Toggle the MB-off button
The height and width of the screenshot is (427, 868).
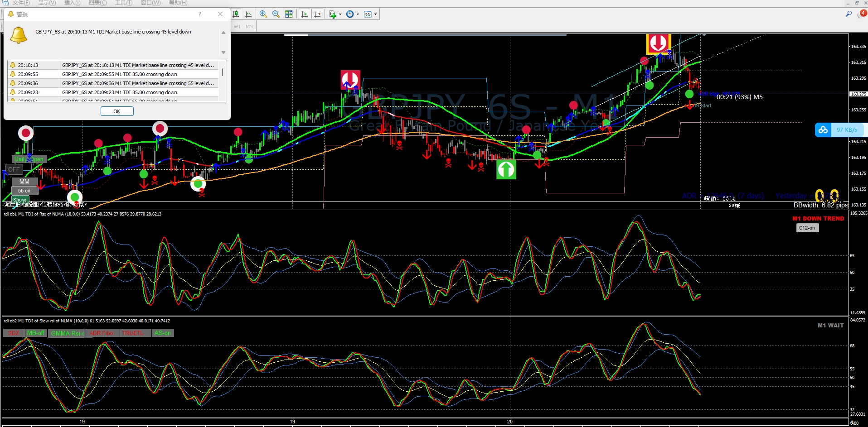[x=35, y=333]
